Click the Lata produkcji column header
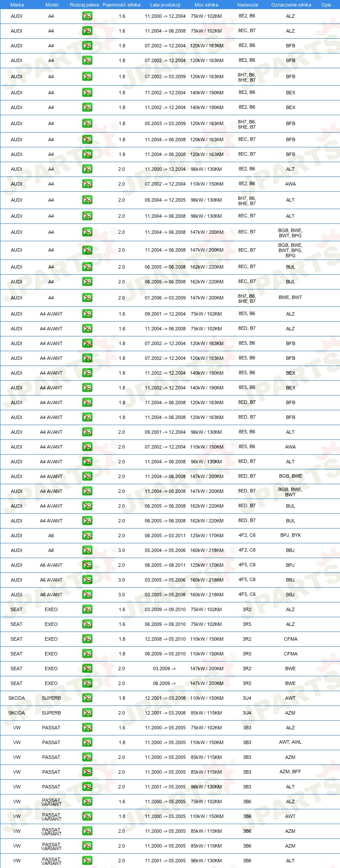 (x=165, y=5)
